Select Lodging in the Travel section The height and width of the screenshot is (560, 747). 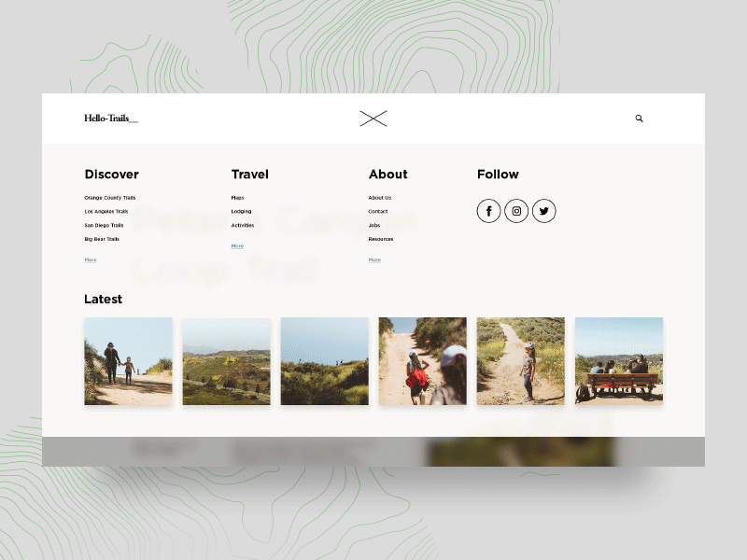[240, 212]
